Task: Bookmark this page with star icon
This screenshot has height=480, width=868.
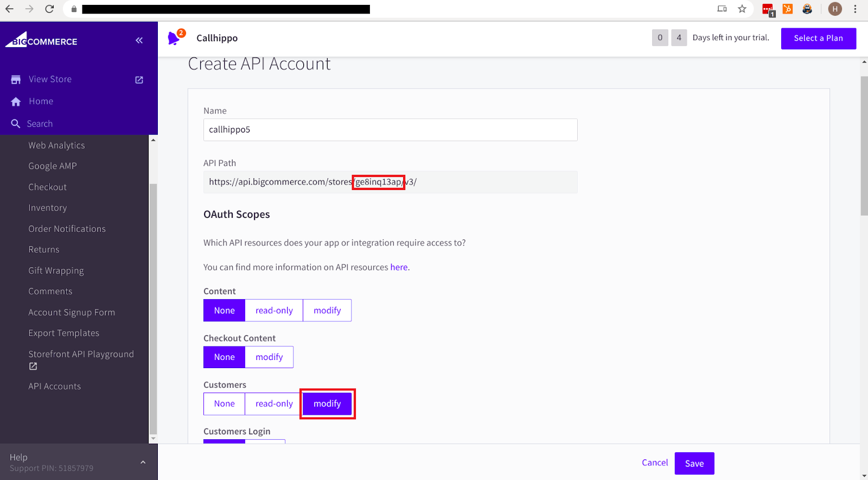Action: 742,9
